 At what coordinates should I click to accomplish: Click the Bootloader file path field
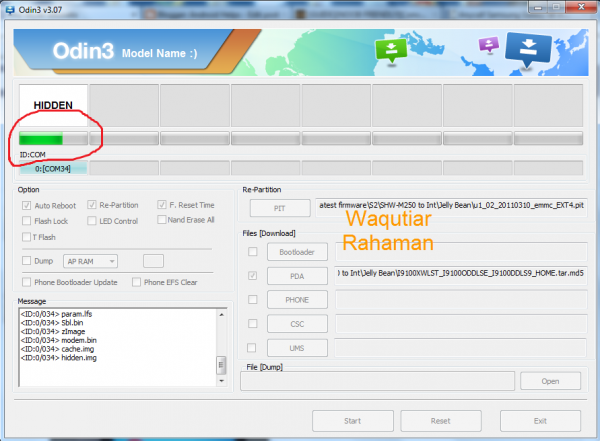[461, 252]
